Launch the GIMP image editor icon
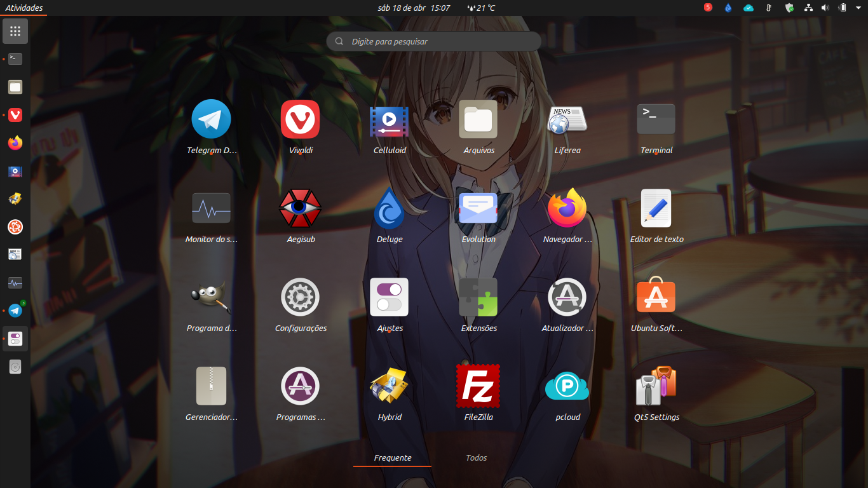868x488 pixels. (212, 297)
